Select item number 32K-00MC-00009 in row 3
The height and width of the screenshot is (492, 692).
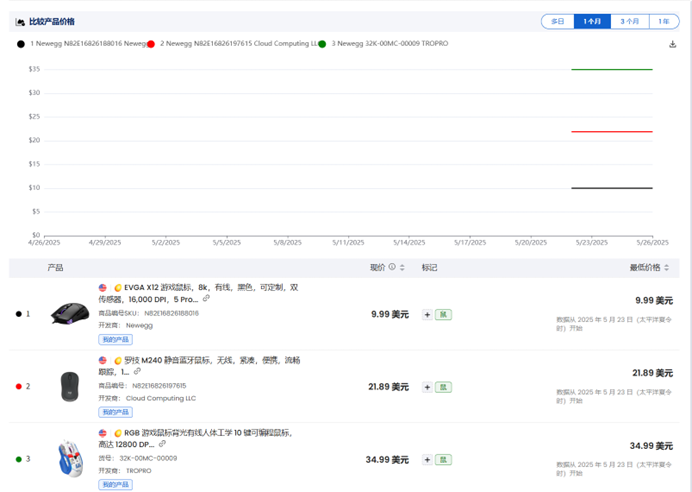point(148,458)
